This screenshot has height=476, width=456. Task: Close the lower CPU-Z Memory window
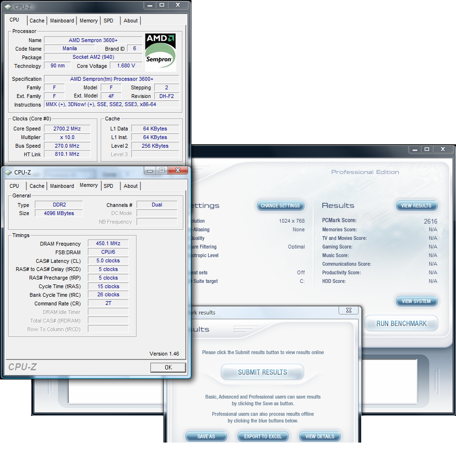178,170
